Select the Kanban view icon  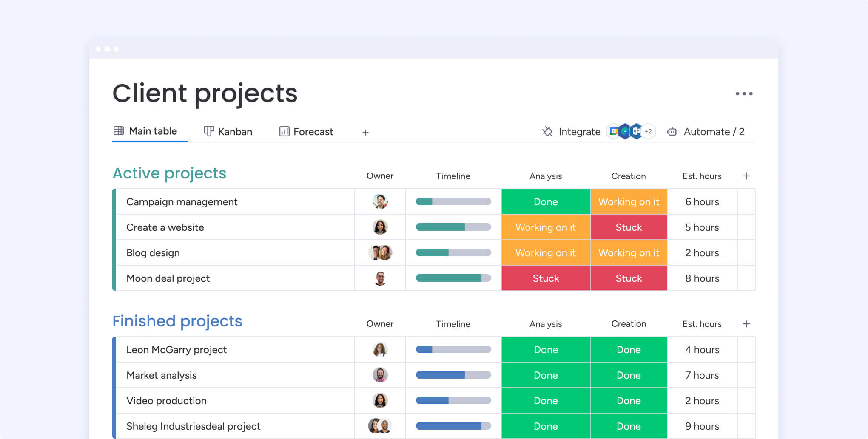tap(209, 131)
